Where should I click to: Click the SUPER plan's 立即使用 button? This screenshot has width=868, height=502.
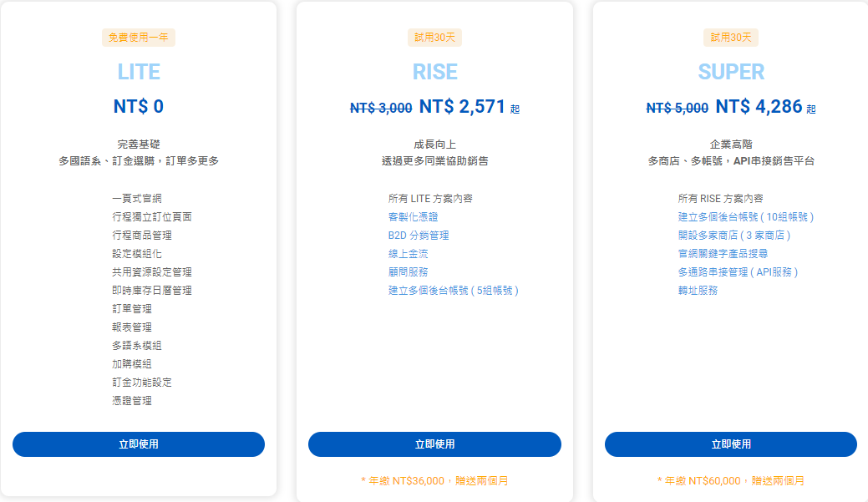pos(729,444)
